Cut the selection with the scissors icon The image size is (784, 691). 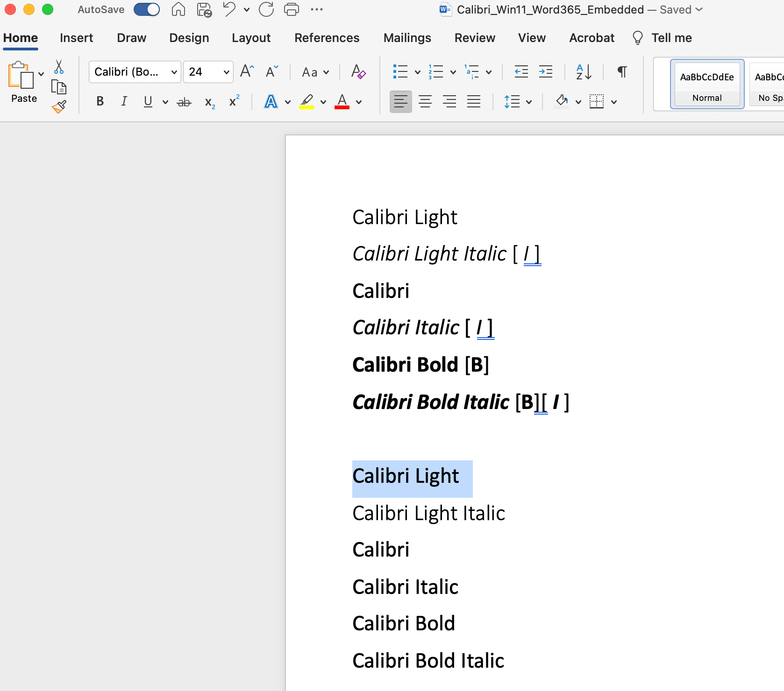pos(59,67)
